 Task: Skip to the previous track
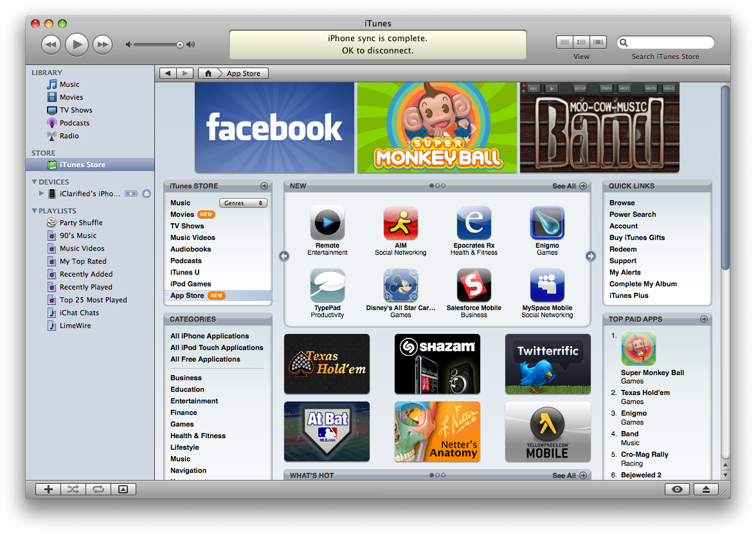(x=51, y=45)
